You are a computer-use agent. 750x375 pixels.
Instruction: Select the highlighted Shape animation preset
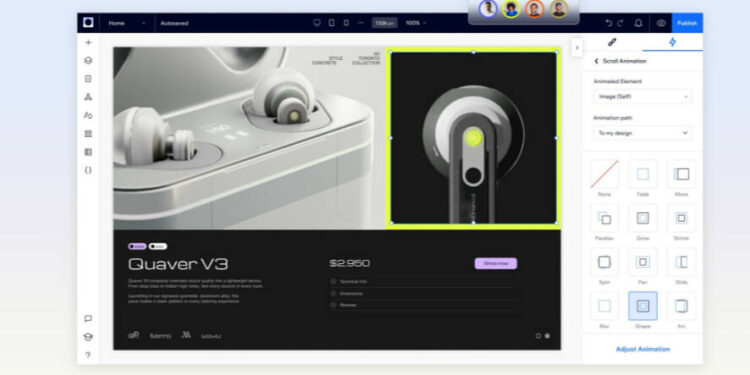pyautogui.click(x=643, y=306)
